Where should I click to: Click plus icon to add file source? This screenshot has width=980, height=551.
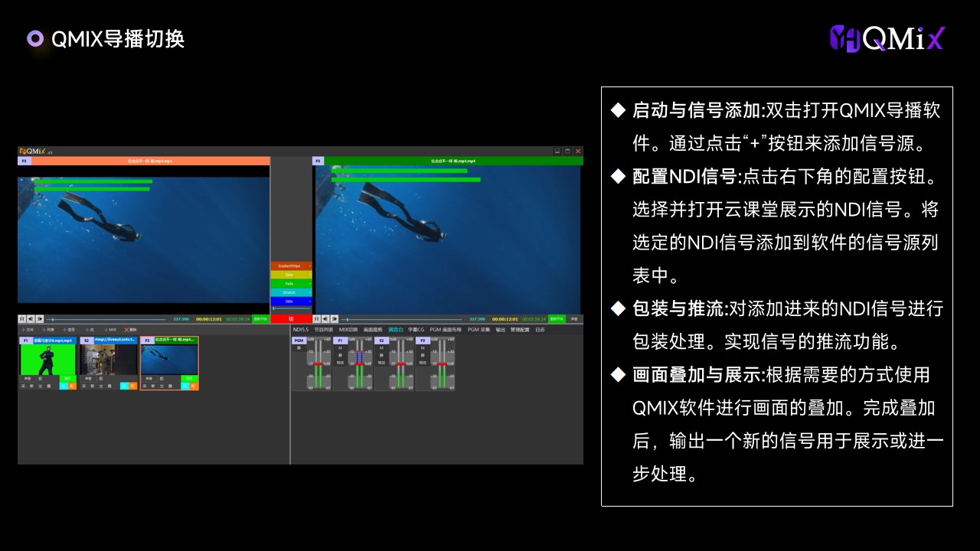coord(23,330)
